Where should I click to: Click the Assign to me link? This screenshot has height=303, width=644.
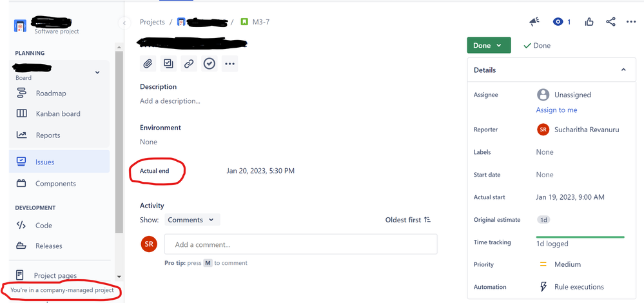[556, 110]
